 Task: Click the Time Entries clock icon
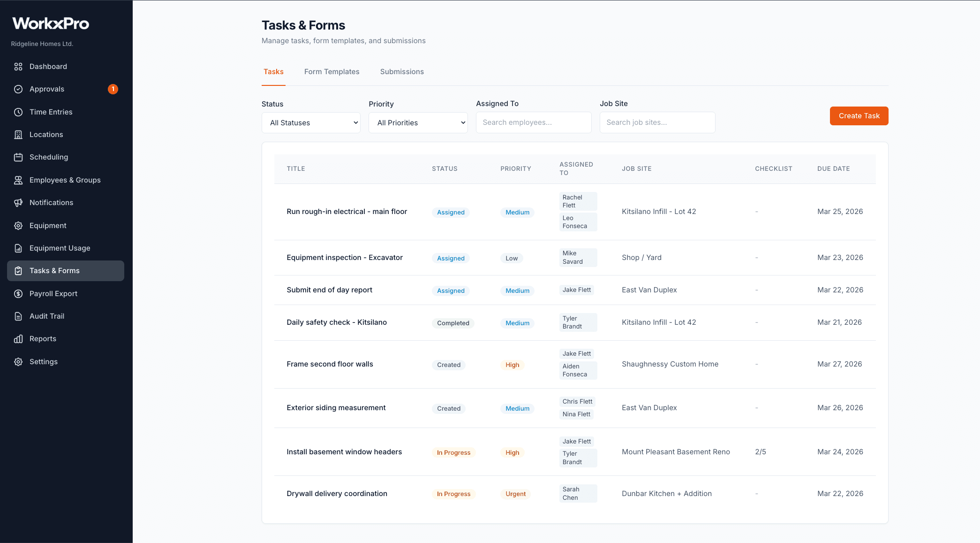click(x=18, y=112)
